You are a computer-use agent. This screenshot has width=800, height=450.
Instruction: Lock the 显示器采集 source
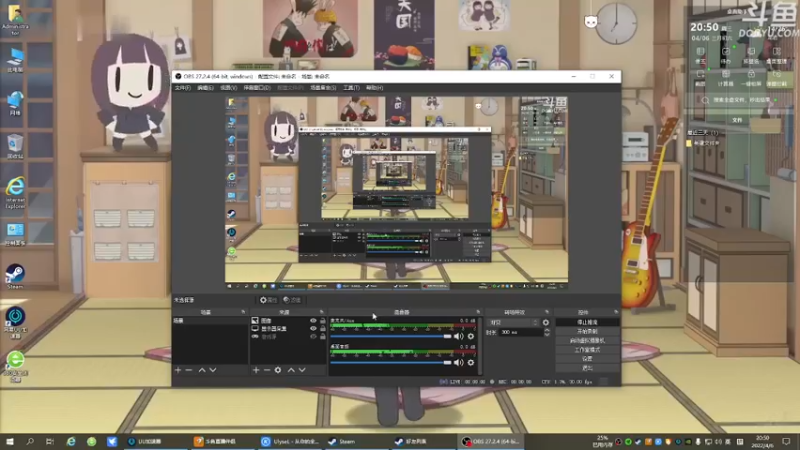point(322,329)
